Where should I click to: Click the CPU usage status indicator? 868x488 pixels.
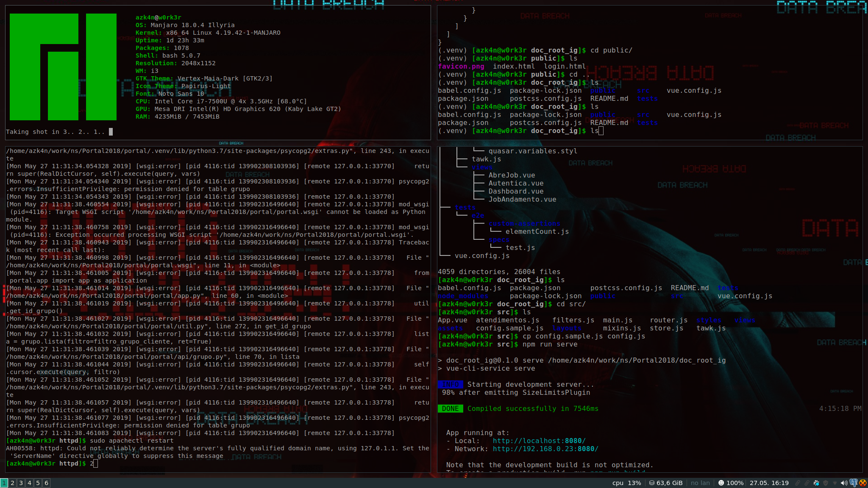coord(626,483)
